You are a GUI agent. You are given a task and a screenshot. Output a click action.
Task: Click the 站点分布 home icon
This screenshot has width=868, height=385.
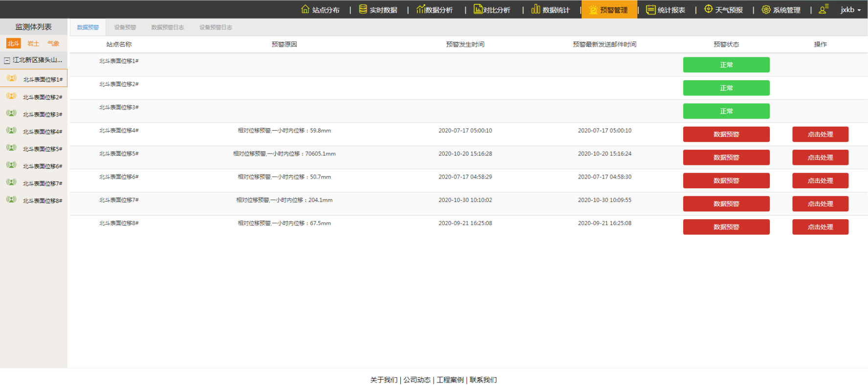(x=305, y=9)
